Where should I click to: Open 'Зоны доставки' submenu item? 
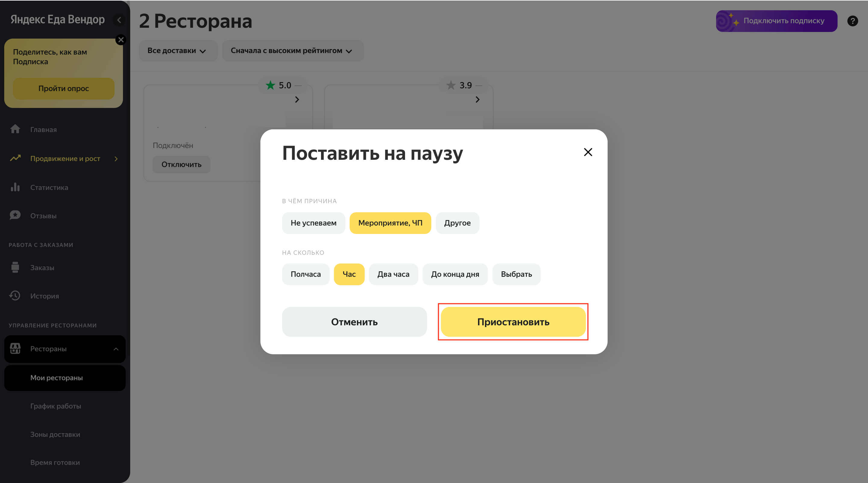tap(55, 434)
